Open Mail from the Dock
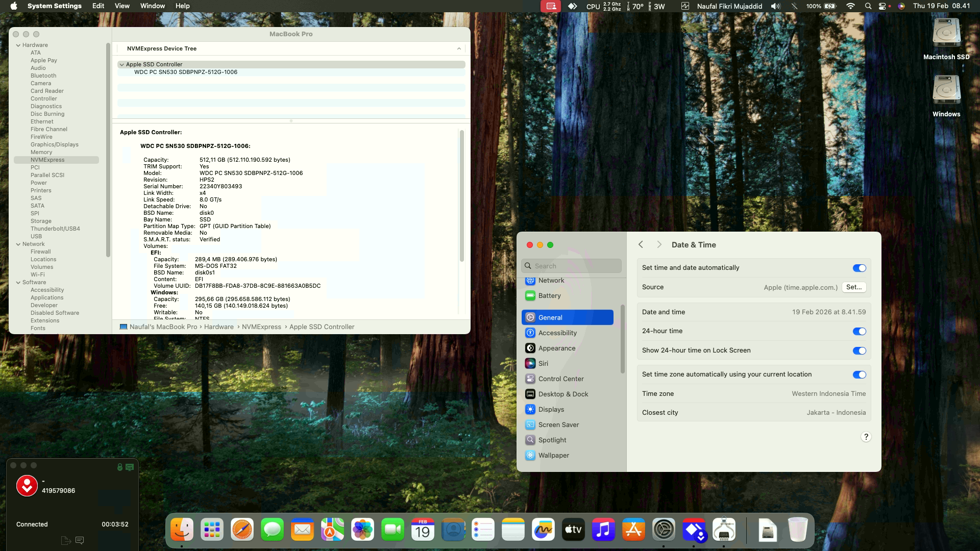 pyautogui.click(x=302, y=530)
